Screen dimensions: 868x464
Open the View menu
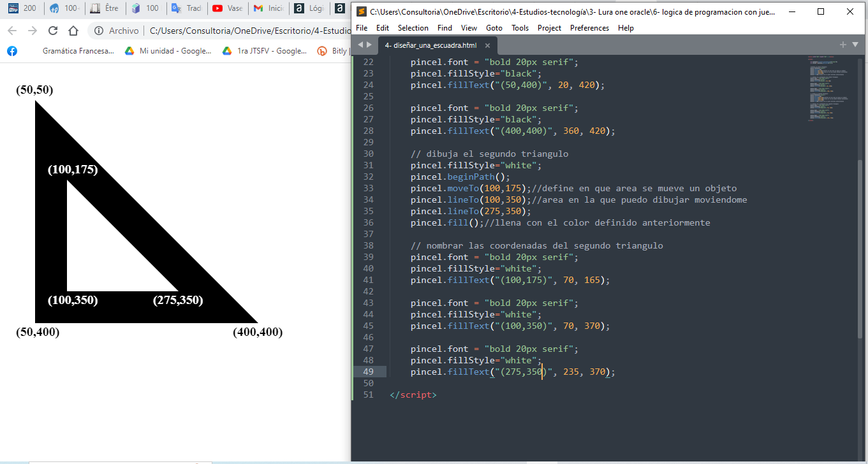pos(469,28)
